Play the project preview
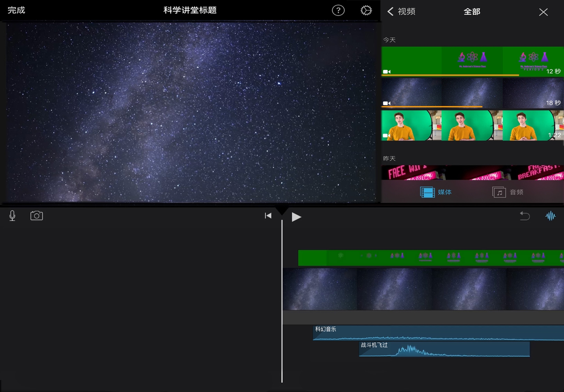This screenshot has height=392, width=564. (x=296, y=217)
